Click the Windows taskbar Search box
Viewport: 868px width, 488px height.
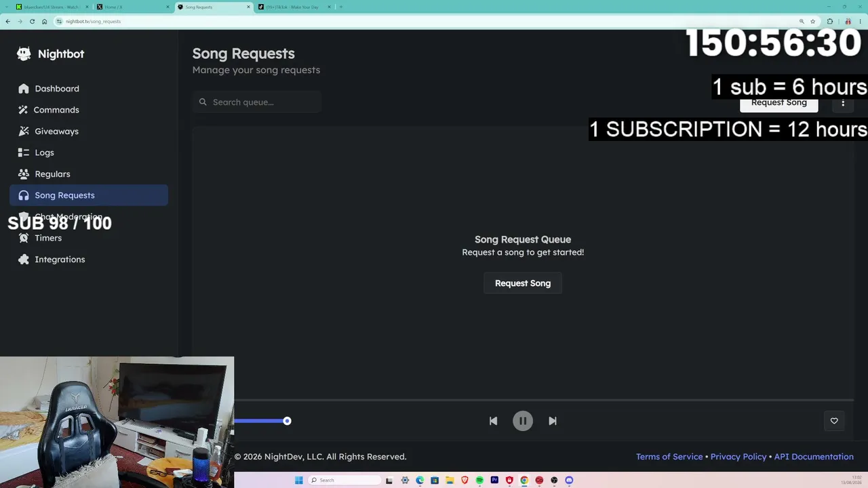(344, 480)
